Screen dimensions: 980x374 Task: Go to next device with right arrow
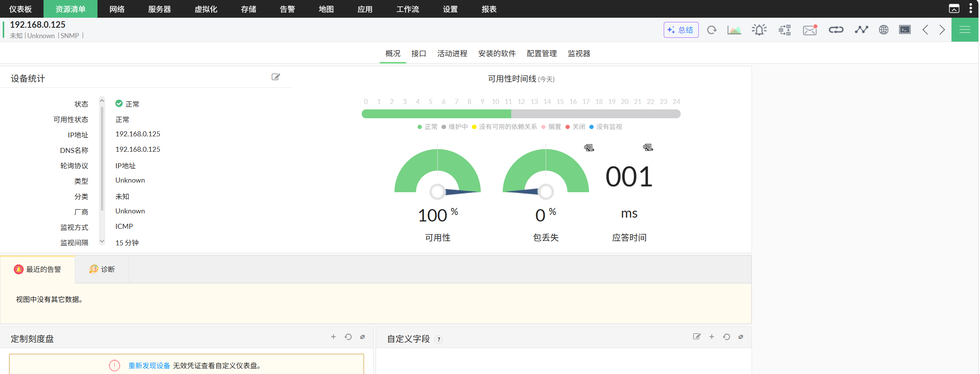click(942, 30)
